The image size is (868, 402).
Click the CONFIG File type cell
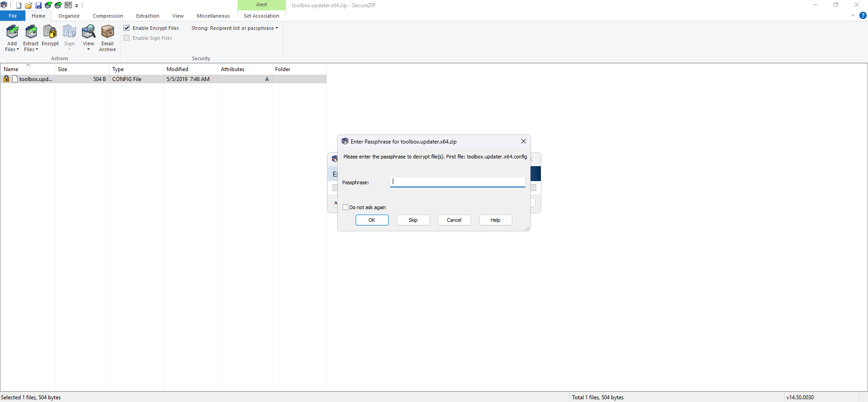coord(127,79)
